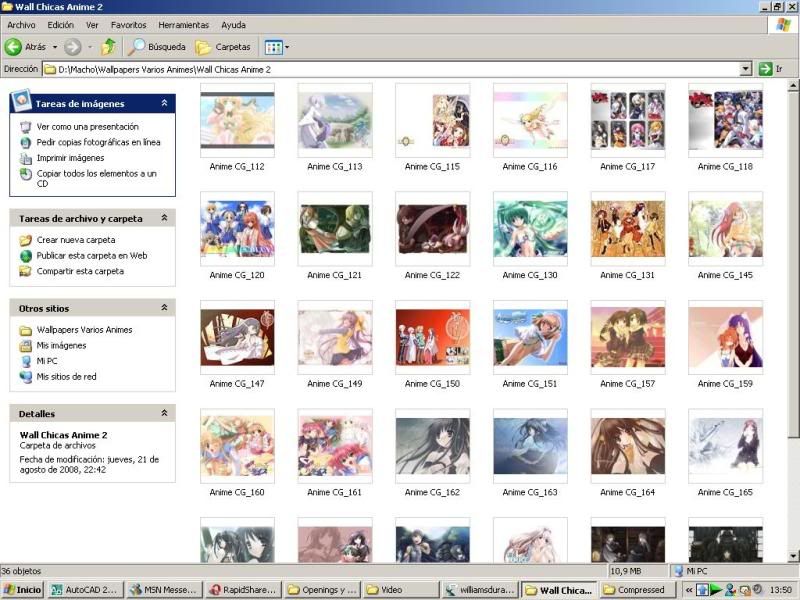Select thumbnail Anime CG_130
Image resolution: width=800 pixels, height=600 pixels.
(530, 229)
